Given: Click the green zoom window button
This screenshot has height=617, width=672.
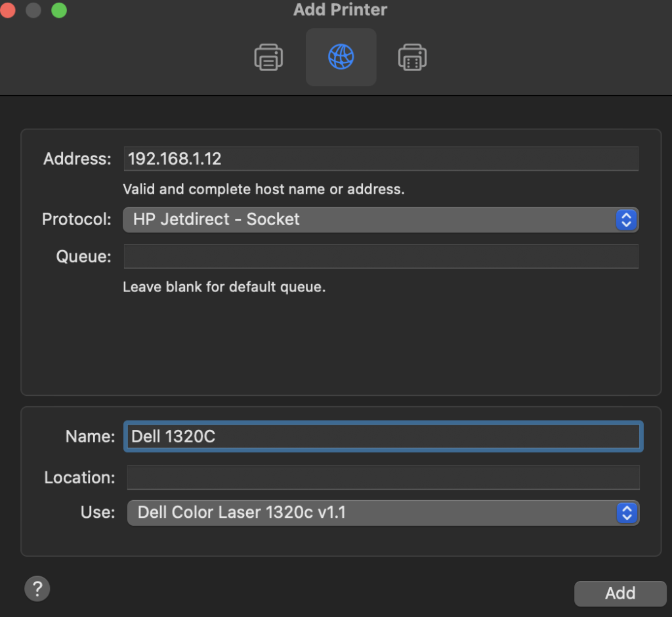Looking at the screenshot, I should pyautogui.click(x=59, y=11).
